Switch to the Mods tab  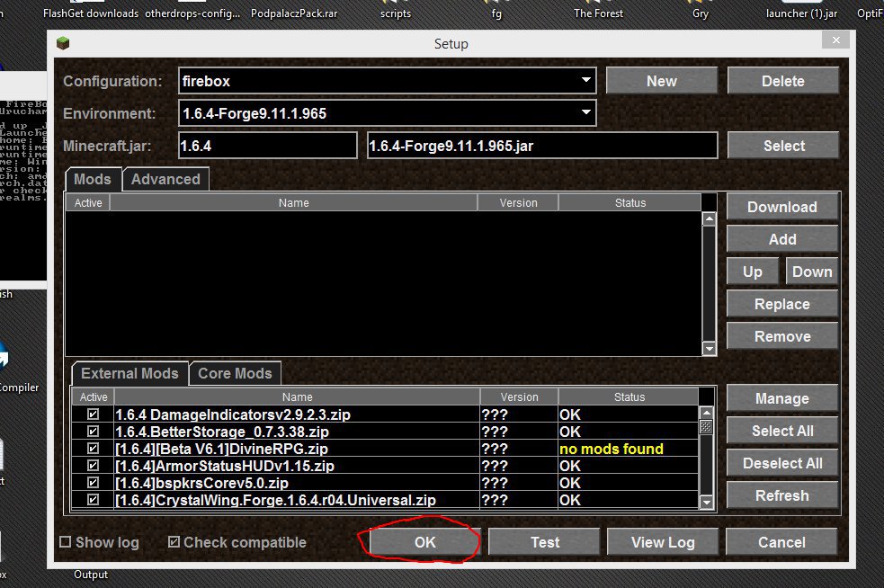(93, 179)
